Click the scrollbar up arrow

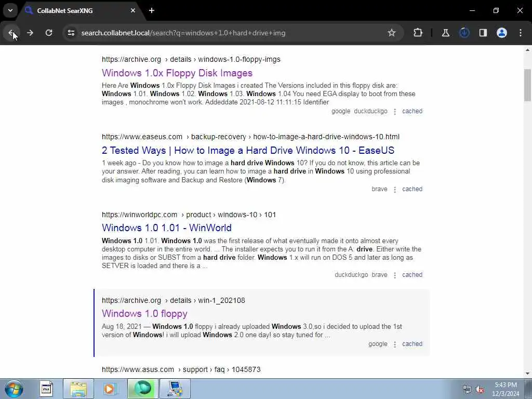click(527, 50)
